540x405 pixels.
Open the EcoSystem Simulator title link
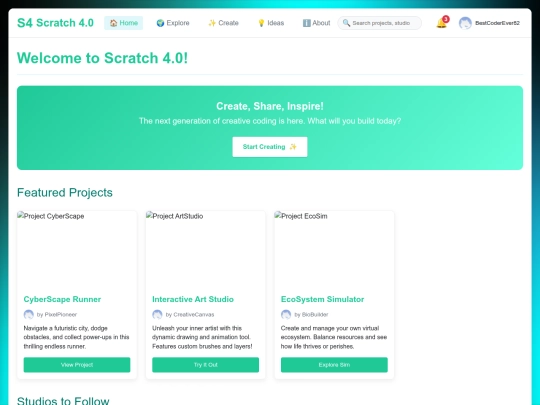coord(322,299)
